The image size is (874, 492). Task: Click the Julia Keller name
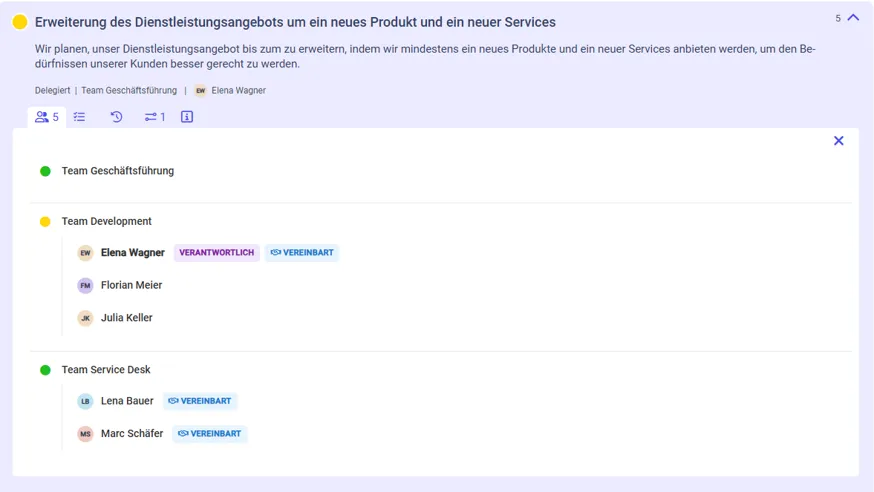click(x=127, y=318)
